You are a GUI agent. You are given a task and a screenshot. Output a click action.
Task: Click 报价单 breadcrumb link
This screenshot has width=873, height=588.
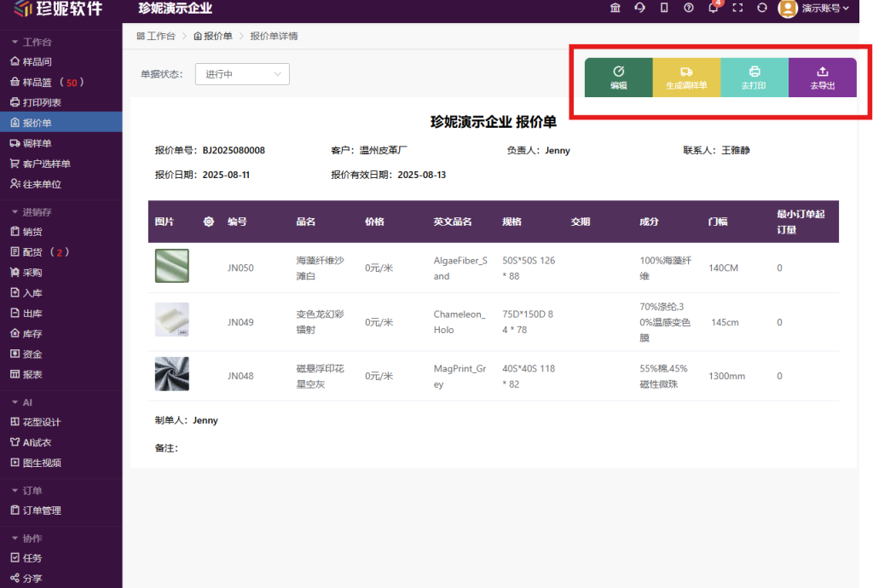click(x=212, y=37)
